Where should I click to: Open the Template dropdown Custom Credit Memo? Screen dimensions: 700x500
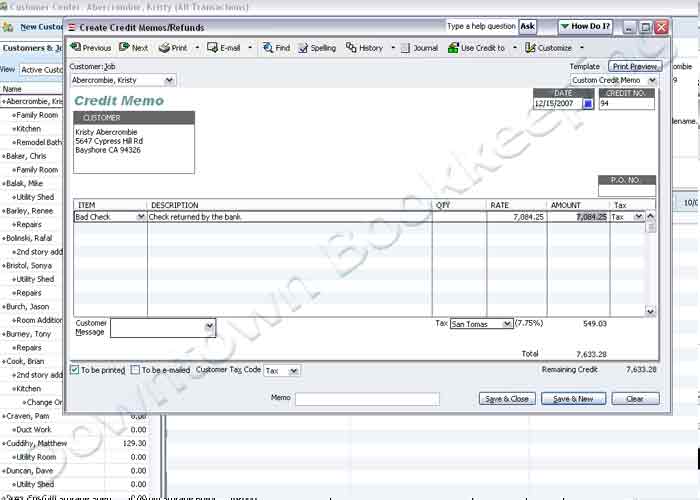pos(652,80)
